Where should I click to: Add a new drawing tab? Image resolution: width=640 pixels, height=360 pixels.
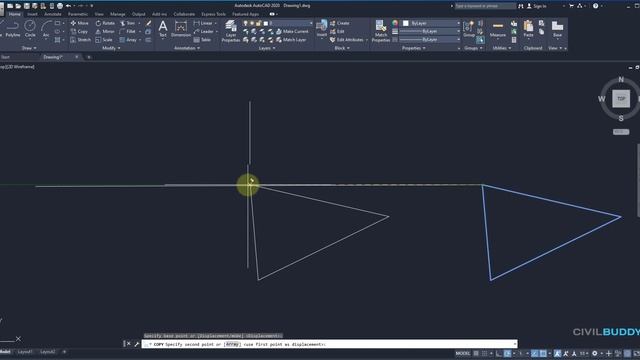[89, 57]
